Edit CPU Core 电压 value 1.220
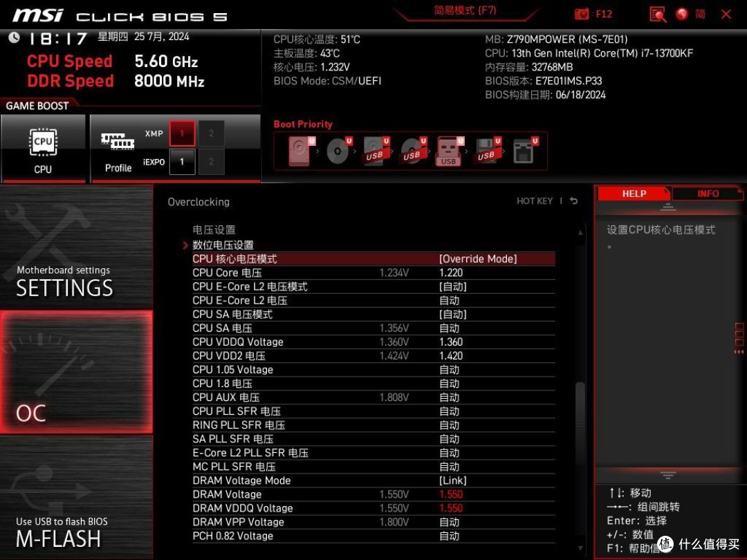The height and width of the screenshot is (560, 747). coord(451,273)
